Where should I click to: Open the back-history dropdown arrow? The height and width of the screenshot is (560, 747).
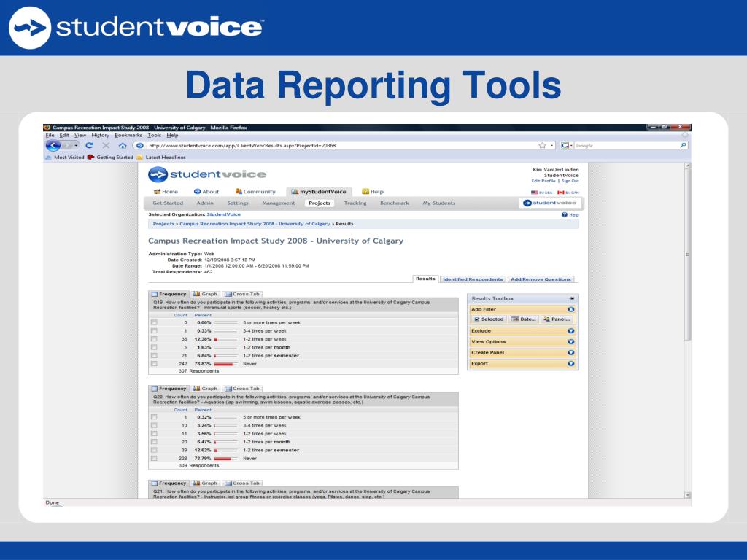point(76,145)
